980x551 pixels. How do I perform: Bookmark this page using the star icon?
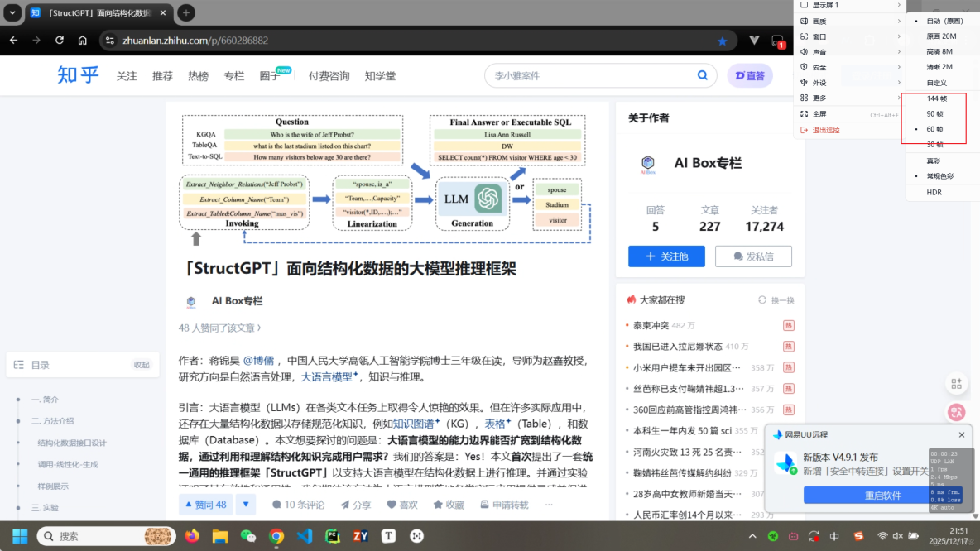(x=722, y=40)
